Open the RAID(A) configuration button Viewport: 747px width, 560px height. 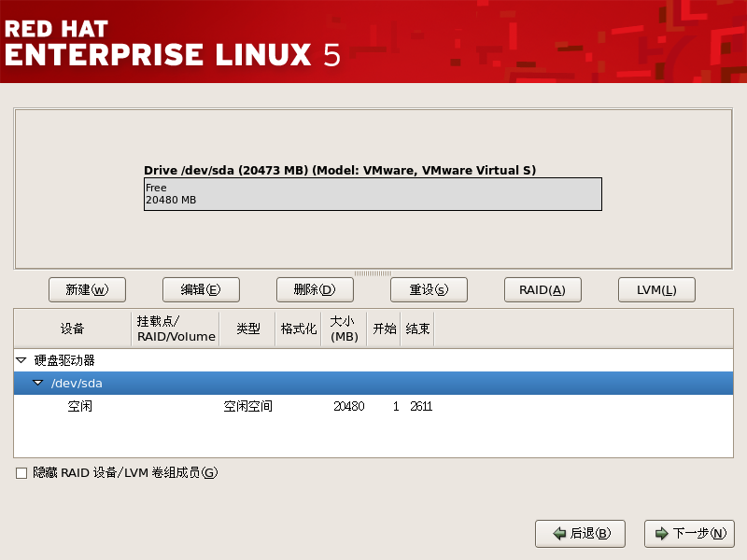543,290
